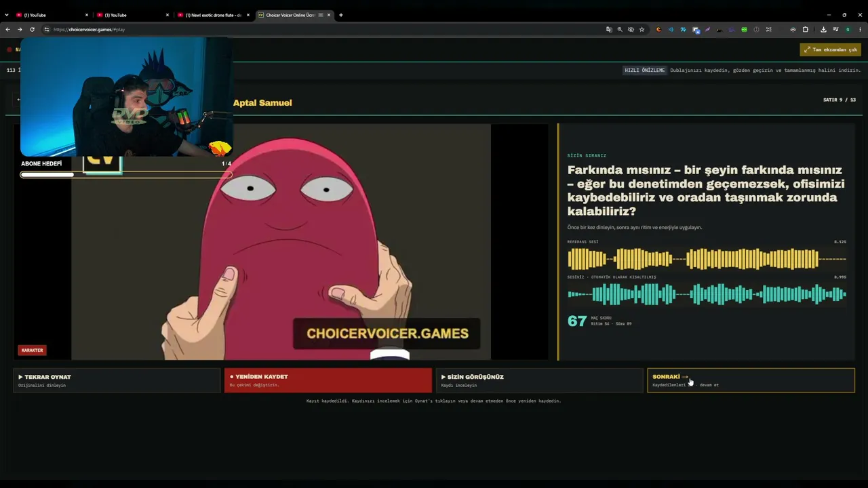868x488 pixels.
Task: Click the dialogue line starting 'Farkında mısınız'
Action: pos(706,190)
